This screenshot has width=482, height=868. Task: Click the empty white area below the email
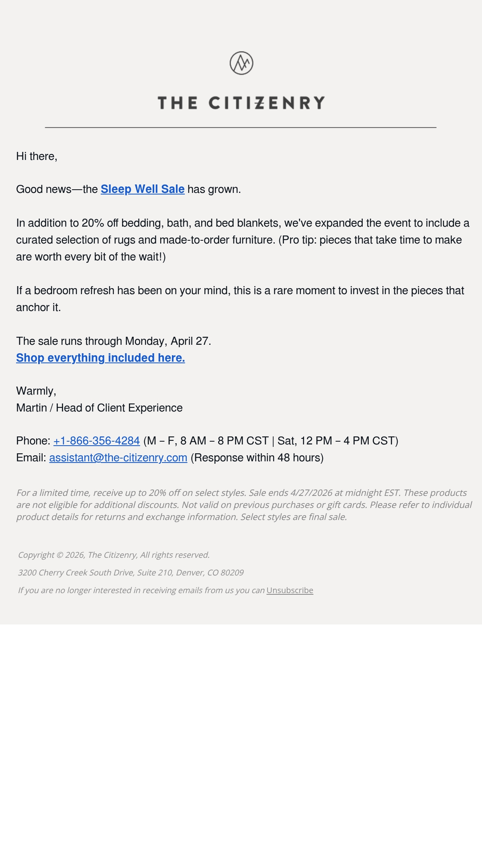coord(241,746)
